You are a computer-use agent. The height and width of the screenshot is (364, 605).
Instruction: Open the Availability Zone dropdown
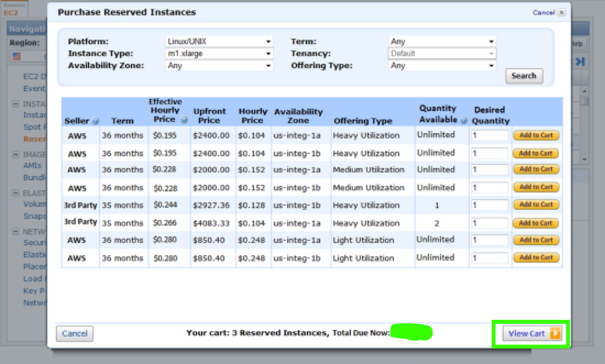pyautogui.click(x=219, y=66)
